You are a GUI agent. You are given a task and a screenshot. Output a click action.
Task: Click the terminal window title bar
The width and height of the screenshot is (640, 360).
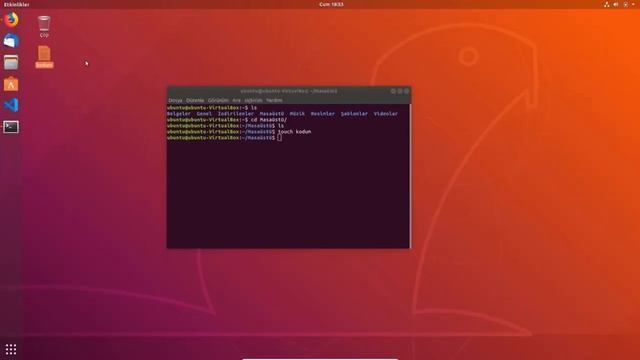tap(289, 91)
